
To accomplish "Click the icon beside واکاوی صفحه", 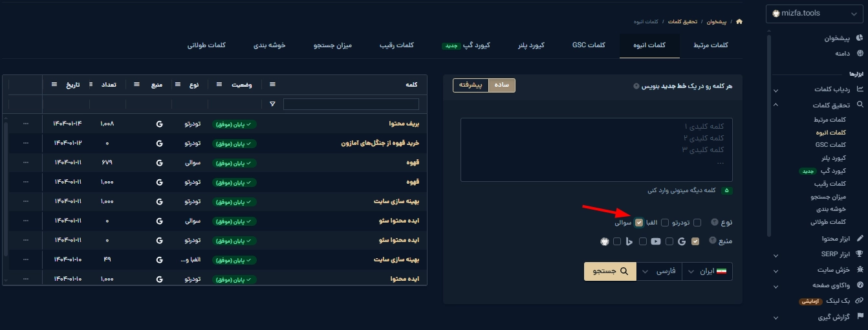I will (860, 285).
